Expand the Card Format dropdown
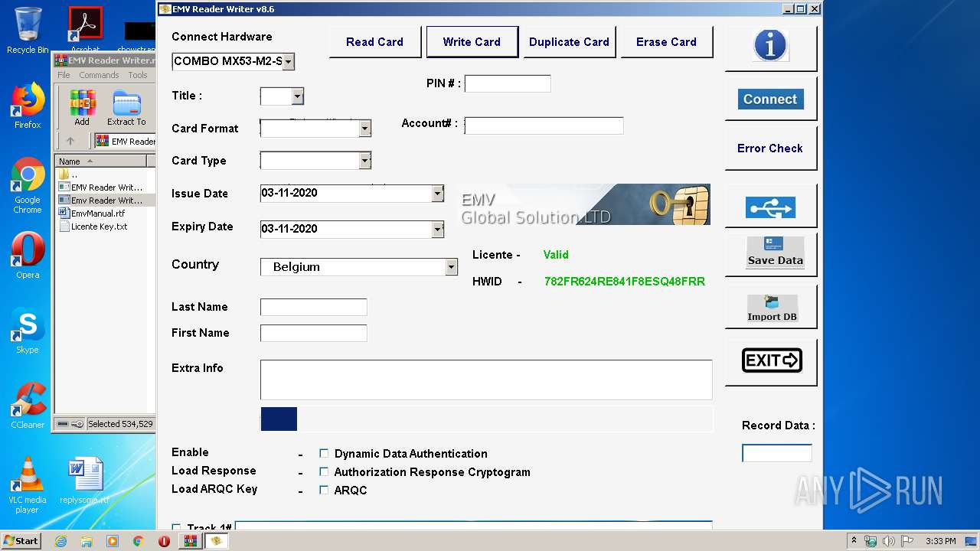The width and height of the screenshot is (980, 551). coord(365,129)
